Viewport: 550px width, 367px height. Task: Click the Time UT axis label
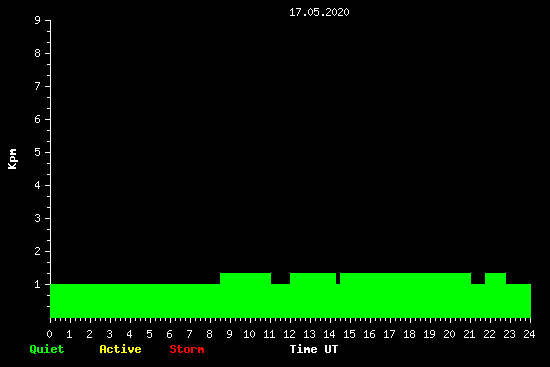click(314, 349)
